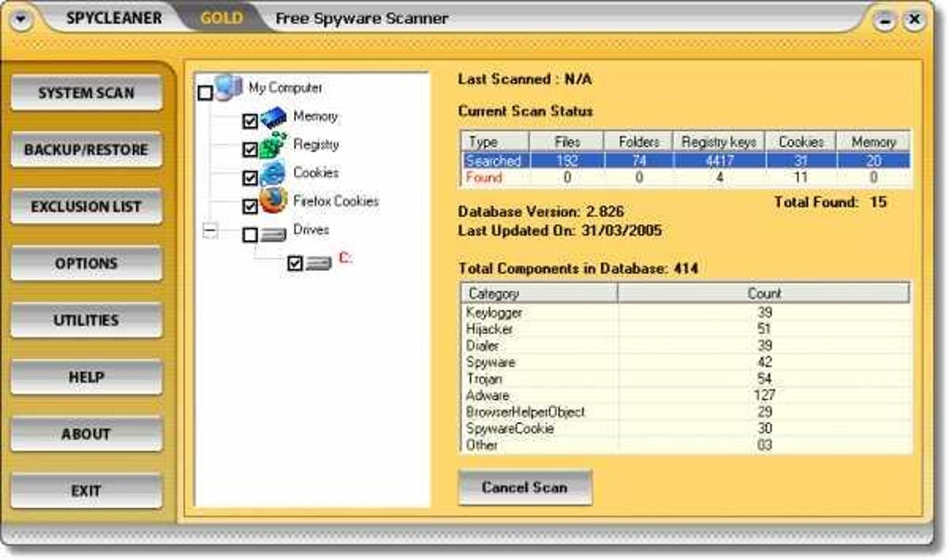Open OPTIONS
The width and height of the screenshot is (949, 560).
[87, 263]
